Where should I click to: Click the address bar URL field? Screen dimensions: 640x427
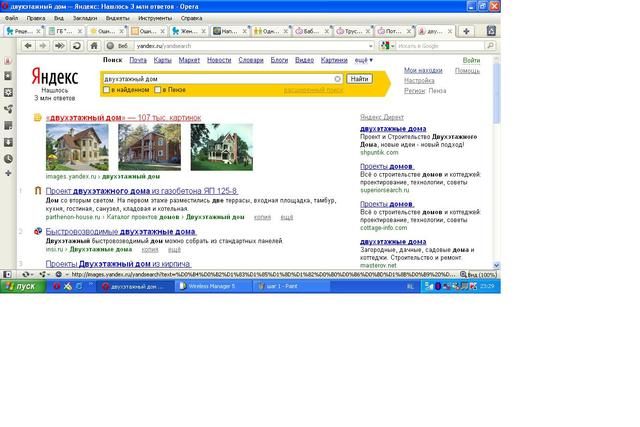[251, 46]
